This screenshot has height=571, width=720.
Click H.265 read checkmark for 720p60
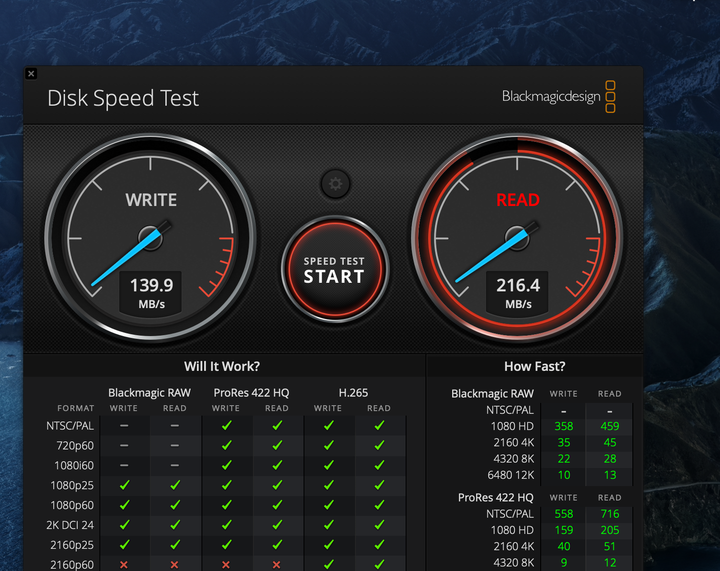(379, 446)
